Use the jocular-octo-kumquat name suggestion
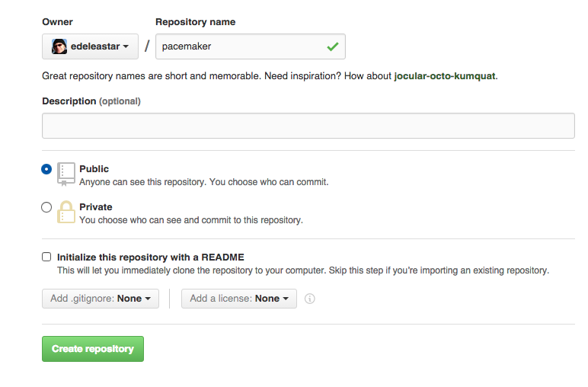This screenshot has width=588, height=387. 444,76
